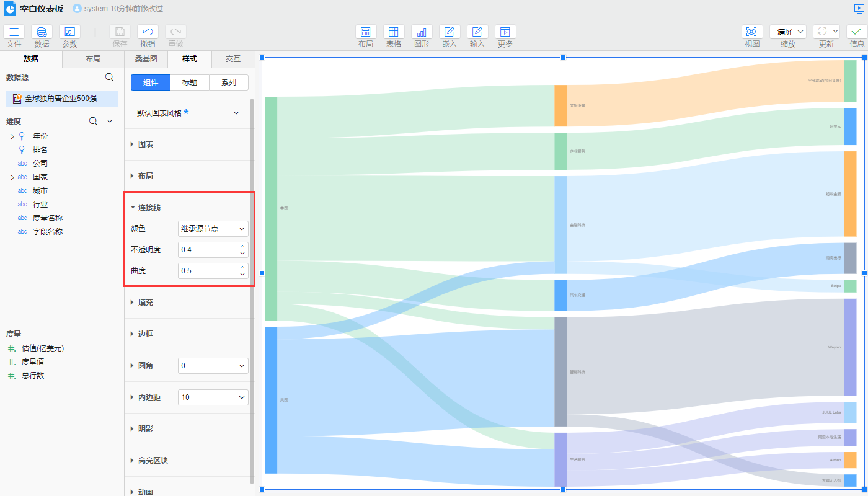The image size is (868, 496).
Task: Open the 颜色 继承源节点 dropdown
Action: click(213, 229)
